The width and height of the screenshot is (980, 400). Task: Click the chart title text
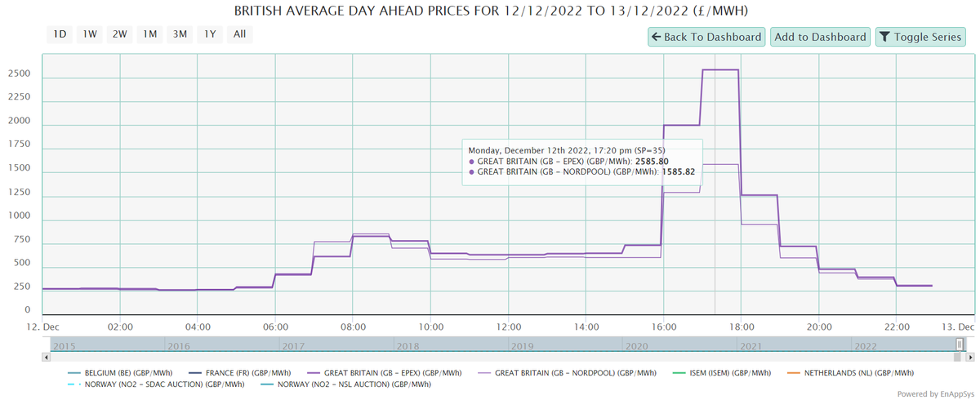point(491,11)
